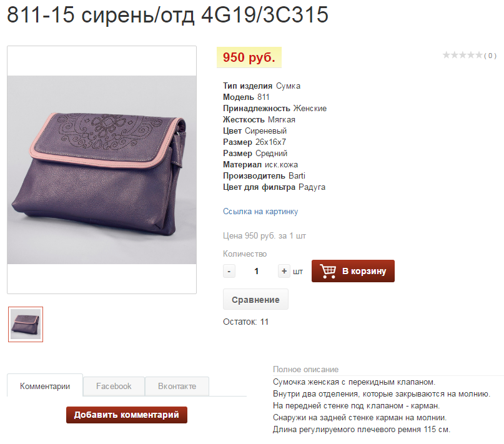Switch to the Вконтакте tab

[x=177, y=386]
